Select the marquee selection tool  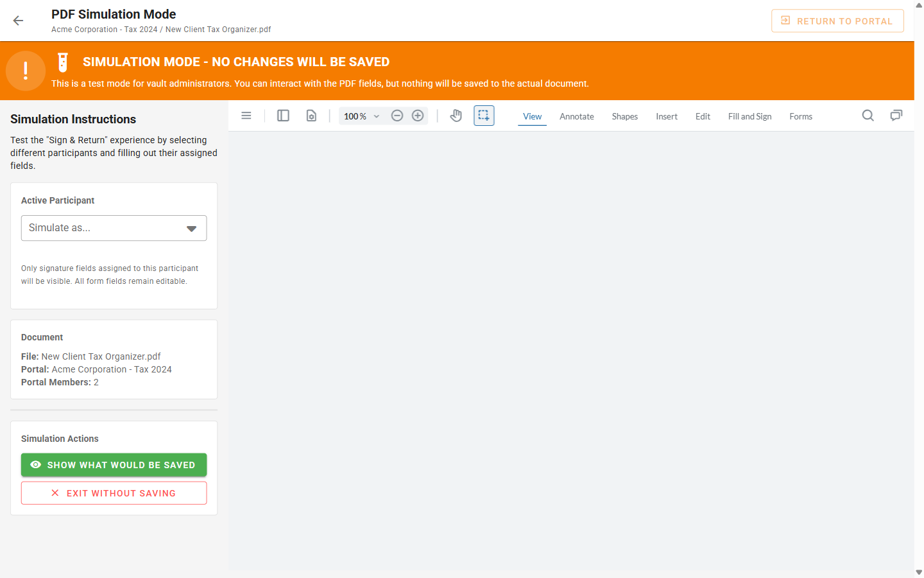[484, 116]
